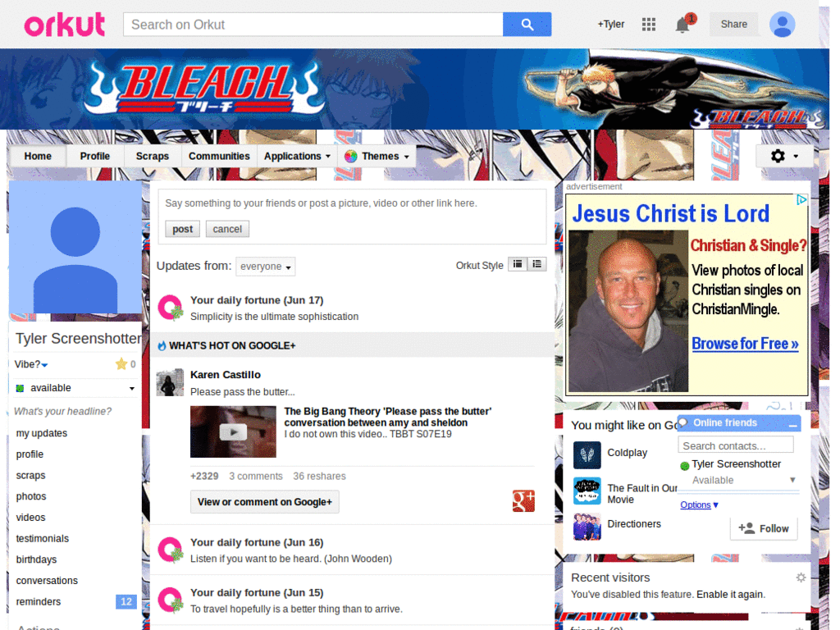
Task: Click Enable it again link
Action: coord(730,594)
